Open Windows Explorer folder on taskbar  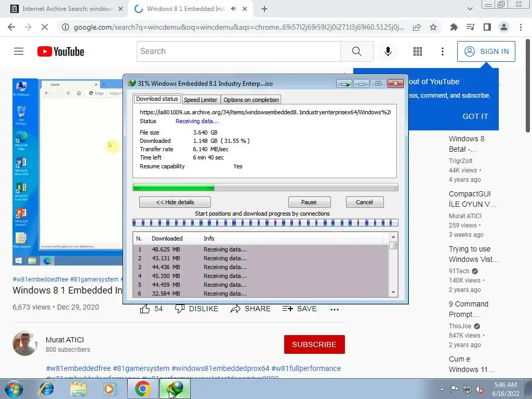78,389
